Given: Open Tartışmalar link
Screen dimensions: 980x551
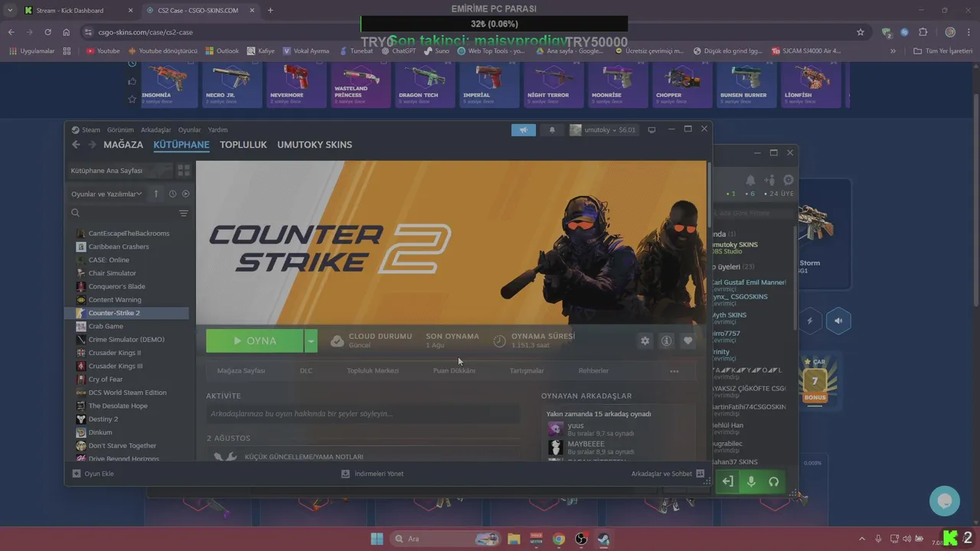Looking at the screenshot, I should tap(527, 370).
